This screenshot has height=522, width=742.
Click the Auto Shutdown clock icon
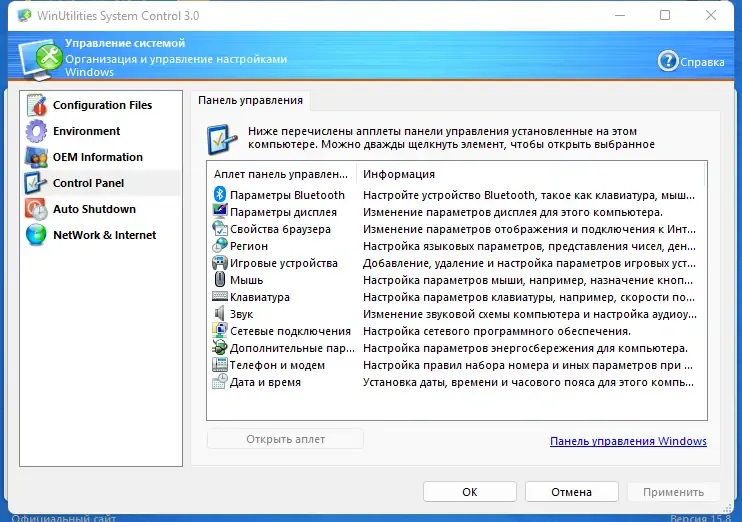pyautogui.click(x=36, y=209)
